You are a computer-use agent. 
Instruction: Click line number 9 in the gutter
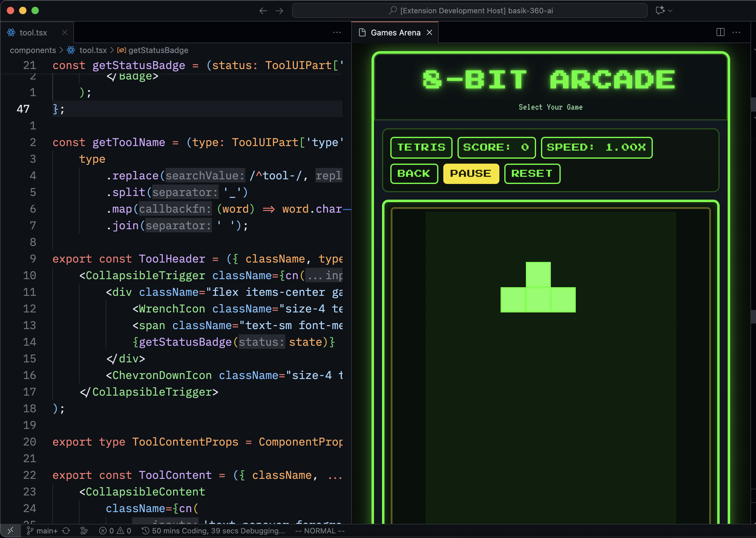pyautogui.click(x=33, y=259)
